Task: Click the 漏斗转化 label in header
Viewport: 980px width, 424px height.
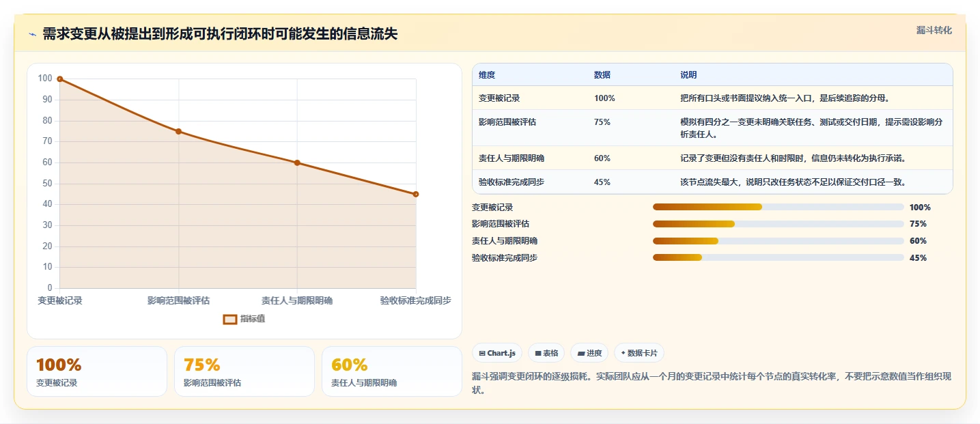Action: point(934,31)
